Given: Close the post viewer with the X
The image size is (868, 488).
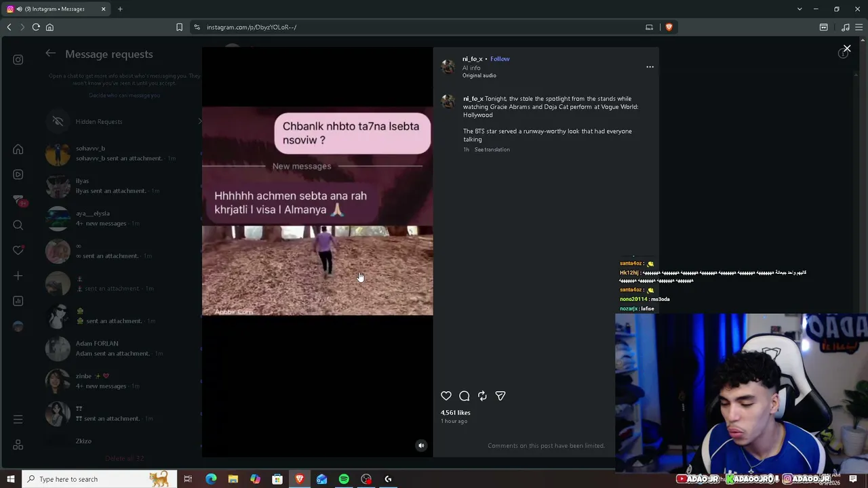Looking at the screenshot, I should 847,49.
